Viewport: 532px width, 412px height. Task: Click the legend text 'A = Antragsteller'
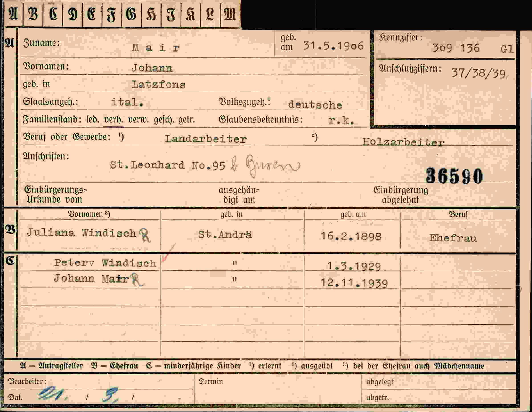pyautogui.click(x=51, y=366)
